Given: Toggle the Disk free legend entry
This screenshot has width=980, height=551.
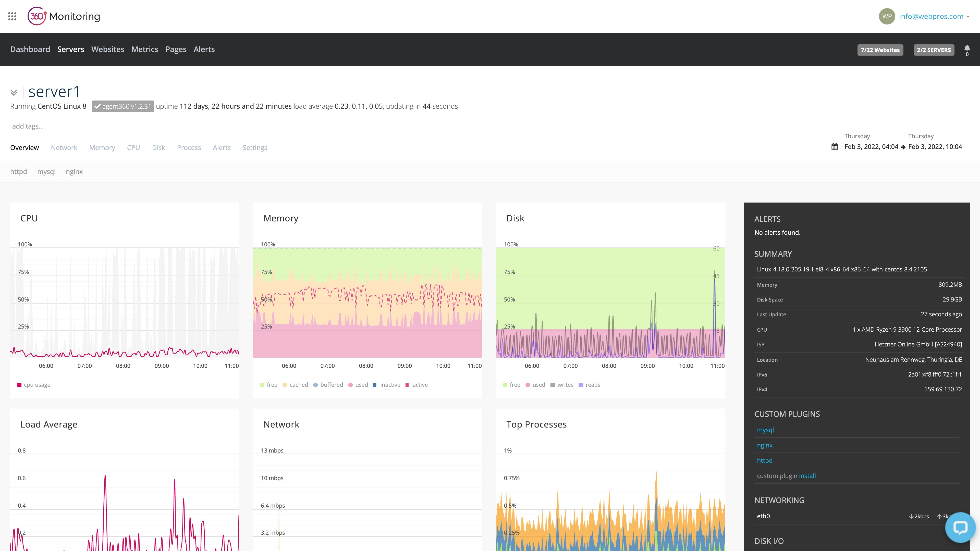Looking at the screenshot, I should tap(511, 385).
